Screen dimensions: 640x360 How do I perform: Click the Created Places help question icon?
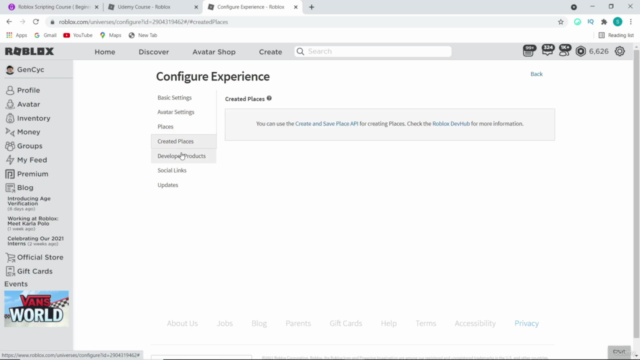click(x=269, y=98)
